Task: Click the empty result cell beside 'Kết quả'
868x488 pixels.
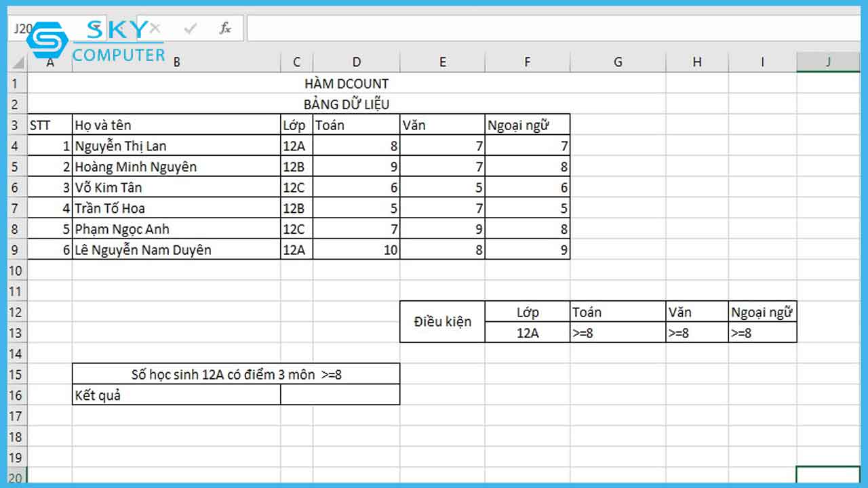Action: (340, 395)
